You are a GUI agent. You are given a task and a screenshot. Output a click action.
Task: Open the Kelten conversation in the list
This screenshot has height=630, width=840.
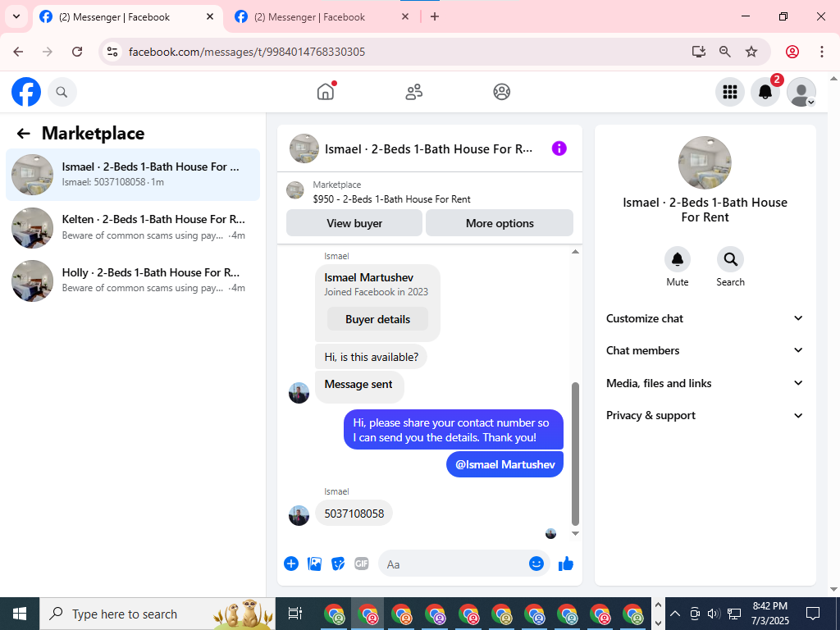(x=133, y=228)
